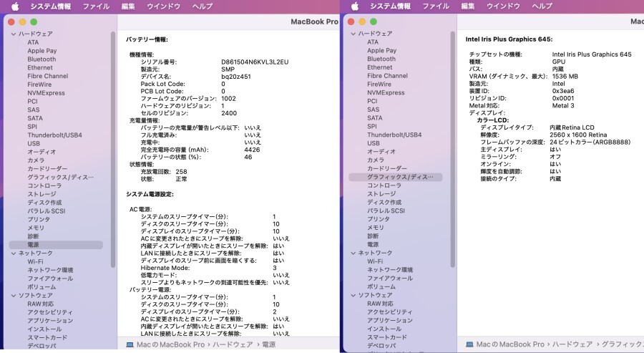Select Fibre Channel in left window sidebar
This screenshot has width=644, height=353.
point(48,76)
